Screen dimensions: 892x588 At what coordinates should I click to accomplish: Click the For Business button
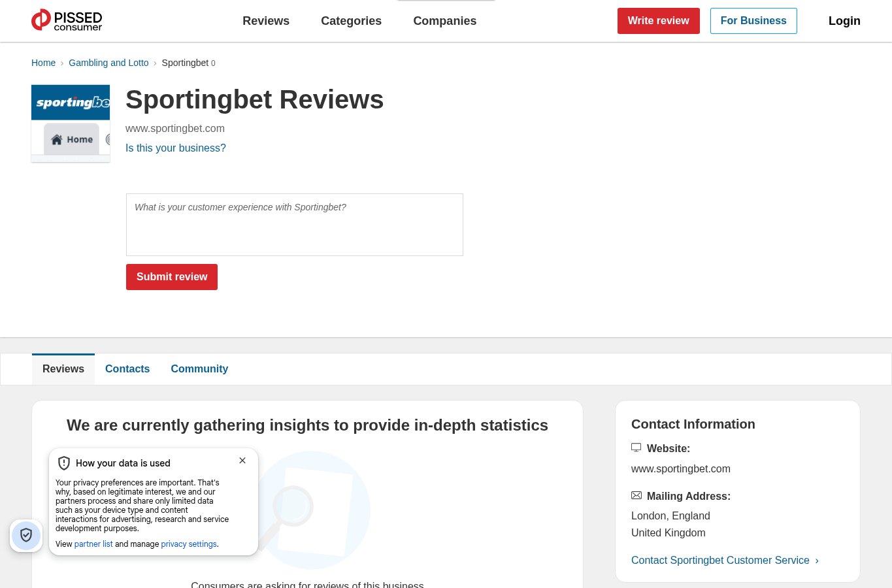point(753,21)
